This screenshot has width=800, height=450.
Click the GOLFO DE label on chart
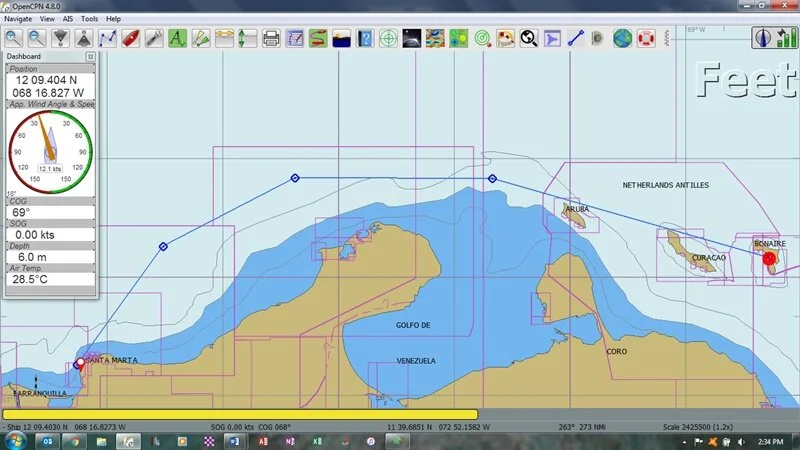pyautogui.click(x=413, y=325)
